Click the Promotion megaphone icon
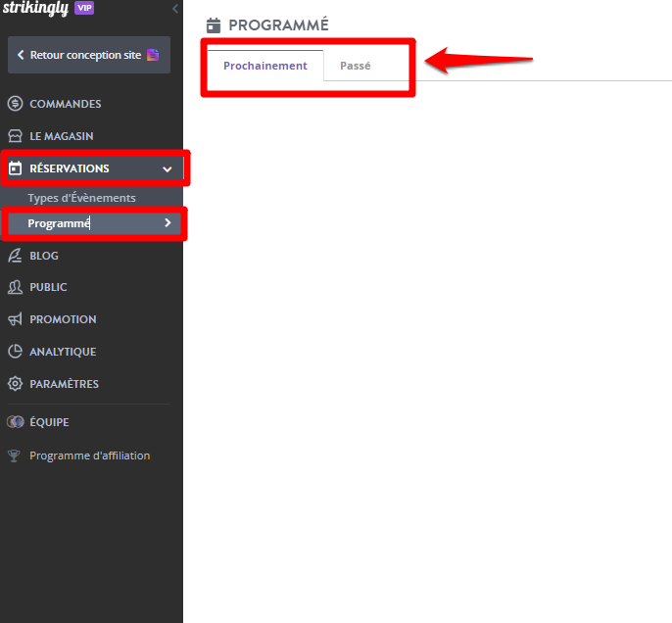This screenshot has height=623, width=672. coord(15,318)
